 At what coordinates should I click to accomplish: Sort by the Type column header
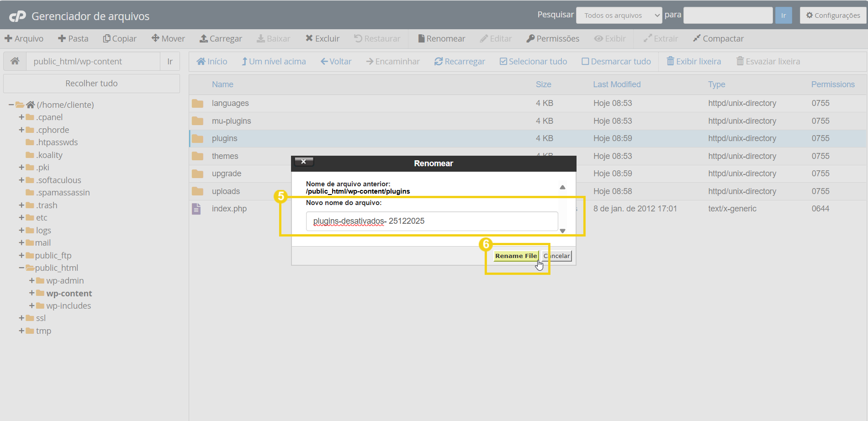[717, 84]
